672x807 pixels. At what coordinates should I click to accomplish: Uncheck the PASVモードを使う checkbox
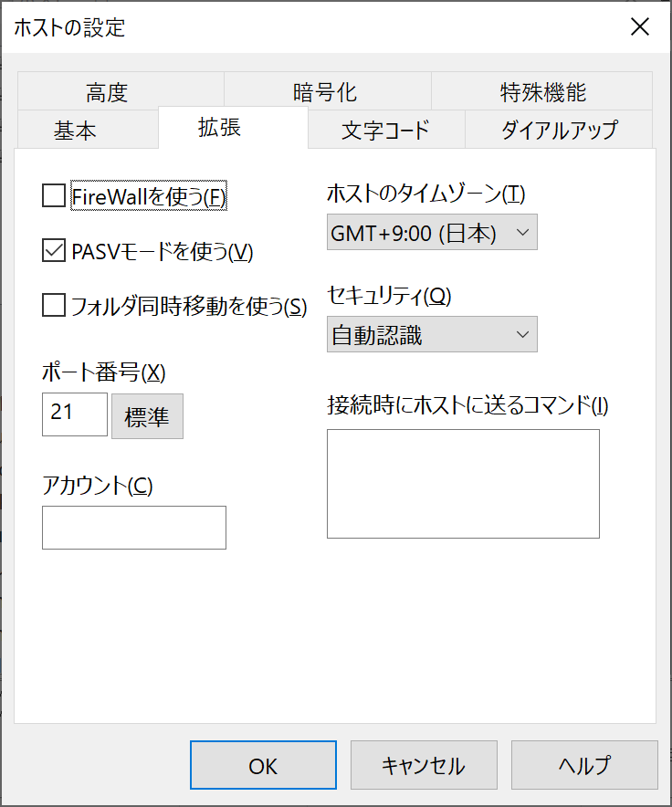54,251
